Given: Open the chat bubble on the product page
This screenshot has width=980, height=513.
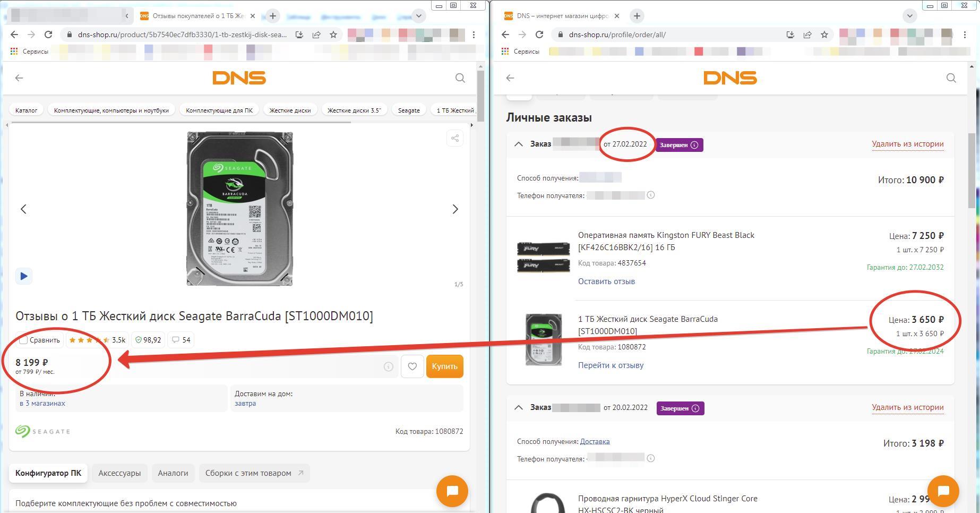Looking at the screenshot, I should [452, 491].
